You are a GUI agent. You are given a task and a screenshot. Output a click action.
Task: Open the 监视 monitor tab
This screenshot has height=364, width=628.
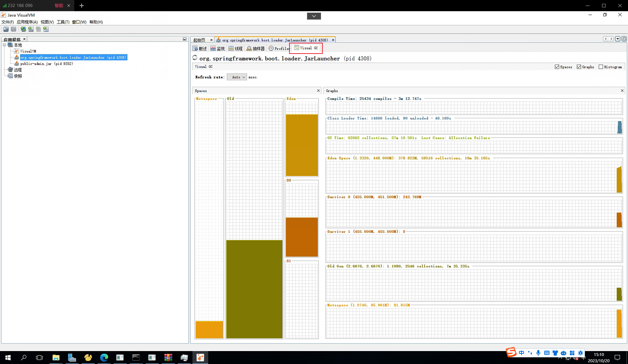(218, 49)
